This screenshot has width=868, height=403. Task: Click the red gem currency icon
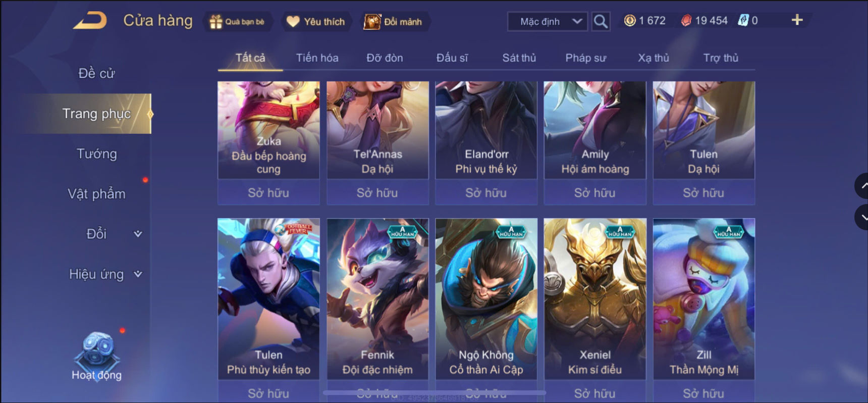click(x=686, y=21)
